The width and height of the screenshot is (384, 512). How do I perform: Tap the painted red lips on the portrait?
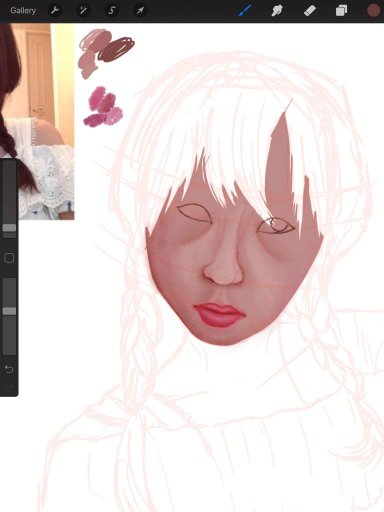click(220, 315)
